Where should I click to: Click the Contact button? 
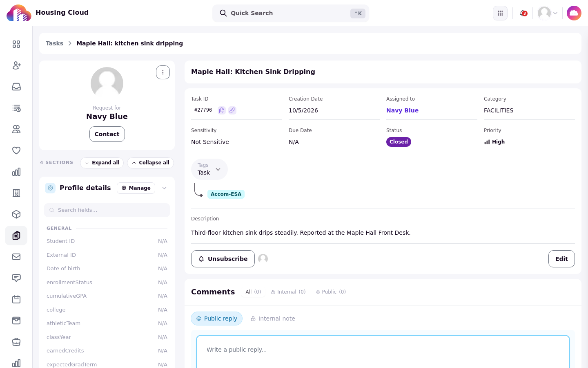tap(107, 134)
